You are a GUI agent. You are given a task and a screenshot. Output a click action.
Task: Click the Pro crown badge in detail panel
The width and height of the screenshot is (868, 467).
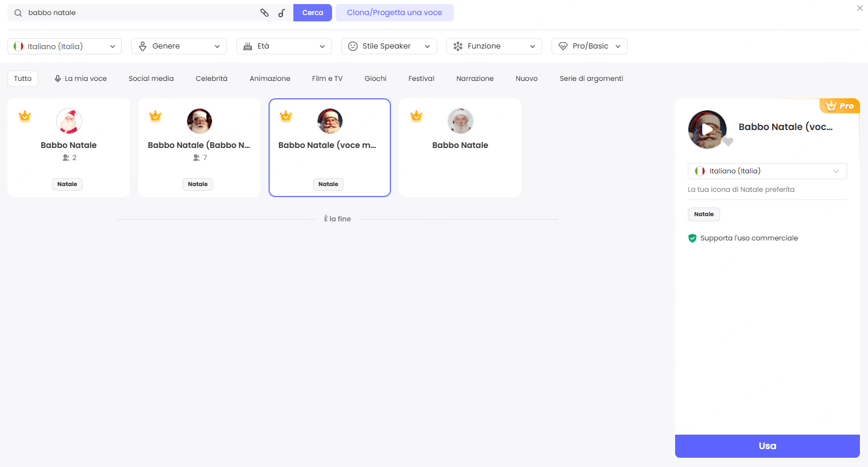pyautogui.click(x=839, y=106)
